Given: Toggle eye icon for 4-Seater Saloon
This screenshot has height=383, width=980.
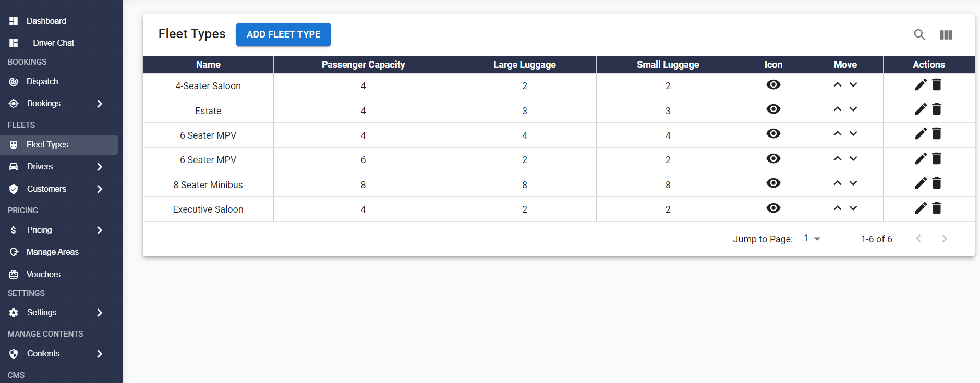Looking at the screenshot, I should [773, 85].
